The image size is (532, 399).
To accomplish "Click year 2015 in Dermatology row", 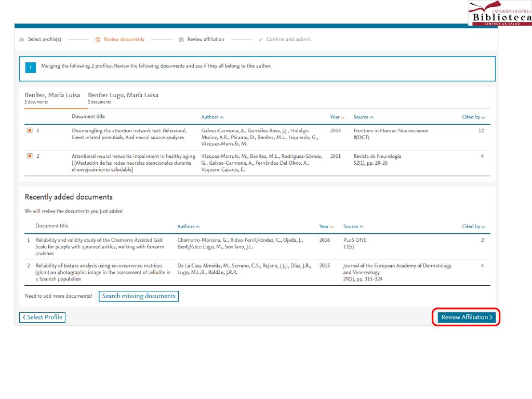I will [x=324, y=265].
